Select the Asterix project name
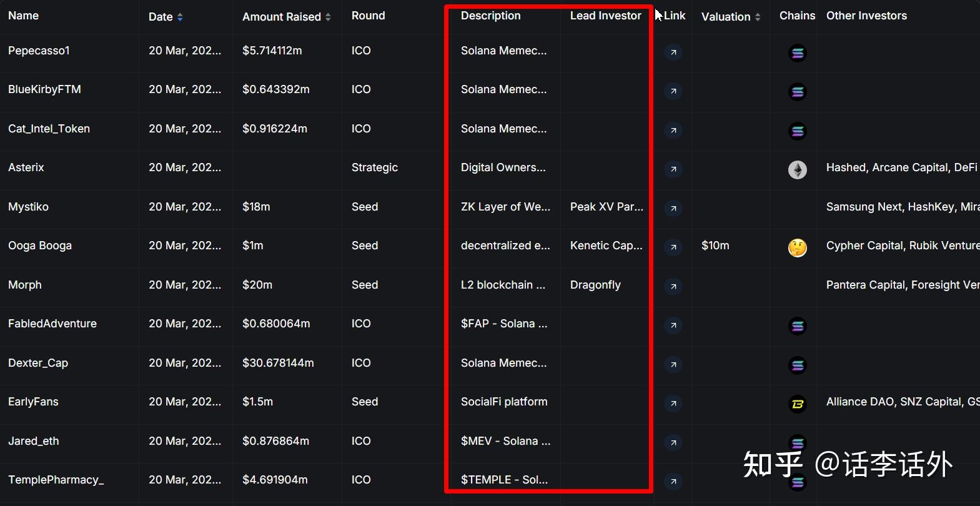Image resolution: width=980 pixels, height=506 pixels. [26, 167]
